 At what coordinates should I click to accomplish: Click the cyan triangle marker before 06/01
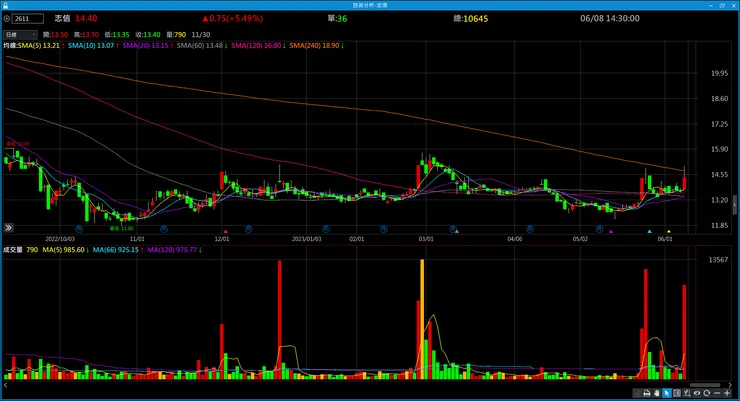pyautogui.click(x=649, y=231)
